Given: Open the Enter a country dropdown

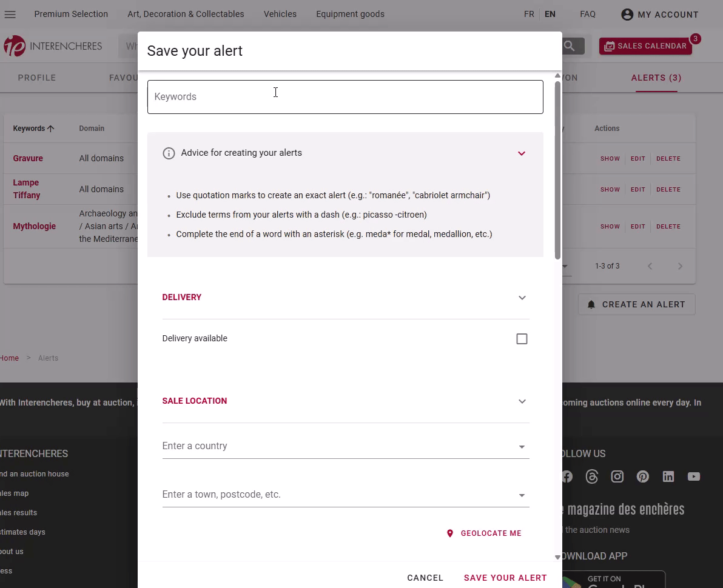Looking at the screenshot, I should coord(345,446).
